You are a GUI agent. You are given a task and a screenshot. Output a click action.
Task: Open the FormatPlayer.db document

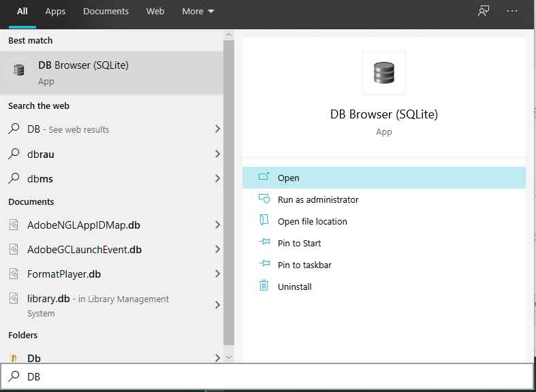[112, 274]
